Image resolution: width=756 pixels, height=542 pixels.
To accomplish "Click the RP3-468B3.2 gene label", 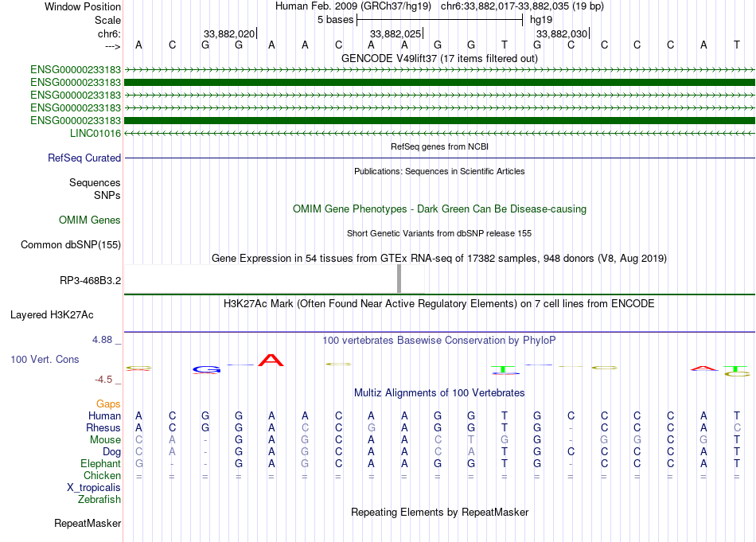I will pos(90,281).
